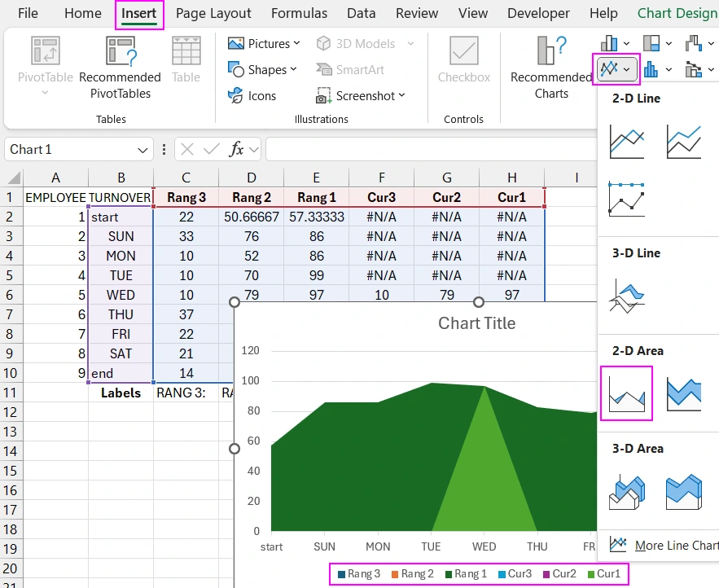Viewport: 719px width, 588px height.
Task: Open the Formulas ribbon tab
Action: click(x=299, y=14)
